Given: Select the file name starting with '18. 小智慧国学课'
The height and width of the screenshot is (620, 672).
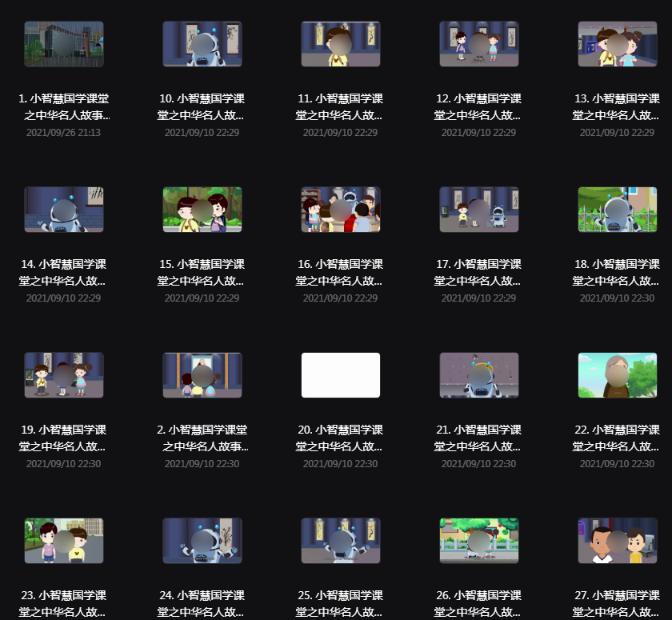Looking at the screenshot, I should tap(617, 273).
